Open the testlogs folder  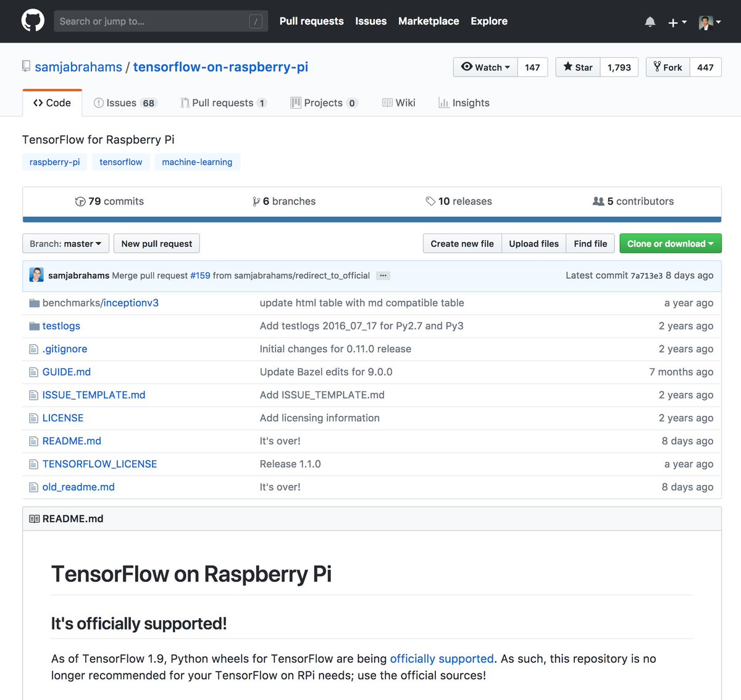[61, 326]
